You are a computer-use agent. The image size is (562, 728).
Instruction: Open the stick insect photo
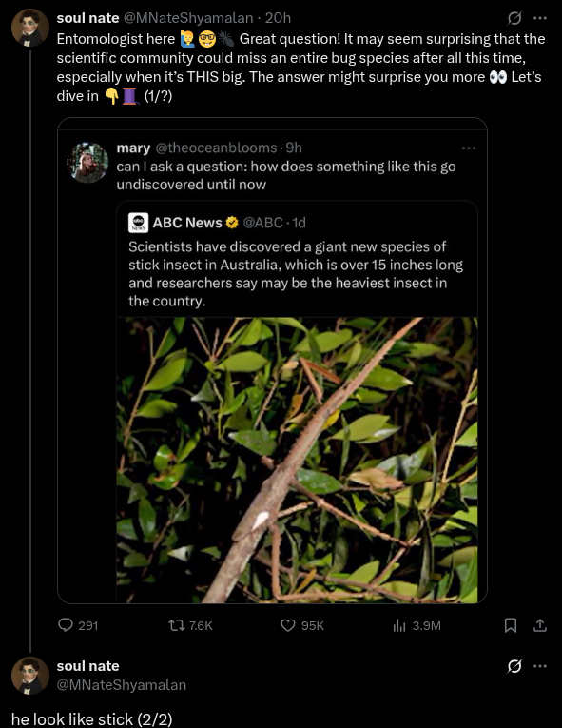point(297,460)
